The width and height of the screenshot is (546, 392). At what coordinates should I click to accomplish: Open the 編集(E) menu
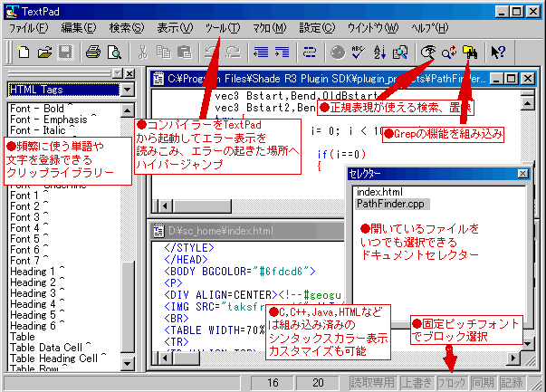(79, 28)
